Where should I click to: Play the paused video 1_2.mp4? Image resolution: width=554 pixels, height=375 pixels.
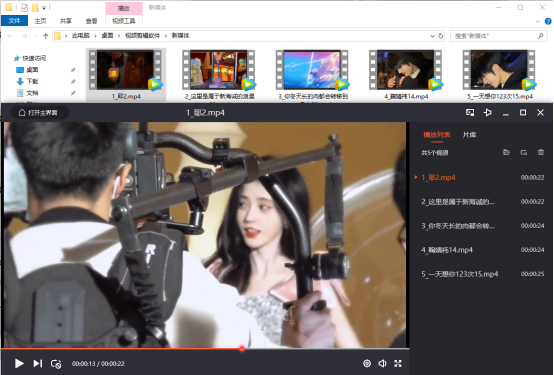click(19, 363)
